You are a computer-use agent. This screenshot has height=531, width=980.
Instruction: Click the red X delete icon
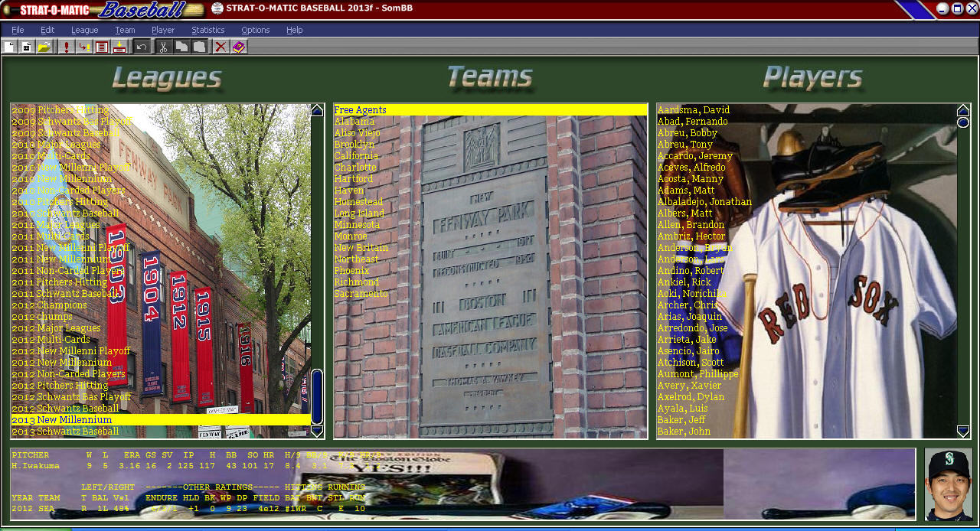click(x=220, y=47)
